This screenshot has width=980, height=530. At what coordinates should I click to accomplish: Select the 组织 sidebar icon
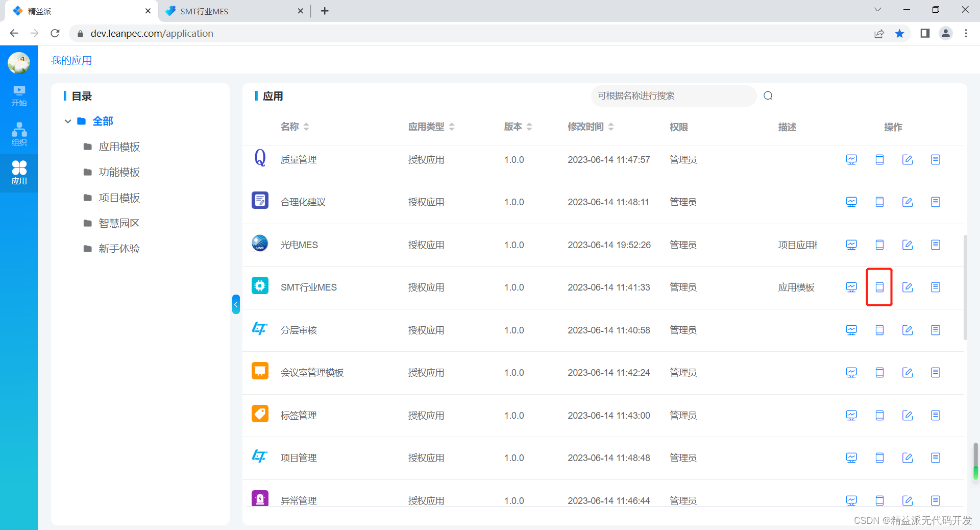coord(19,134)
